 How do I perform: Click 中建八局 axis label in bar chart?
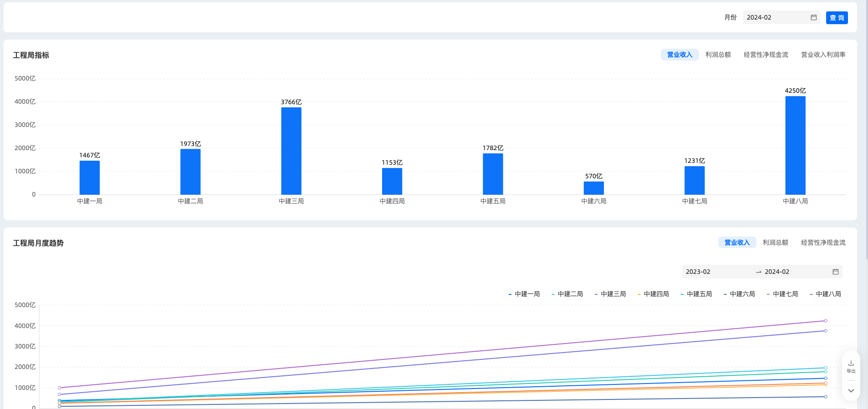pyautogui.click(x=796, y=201)
